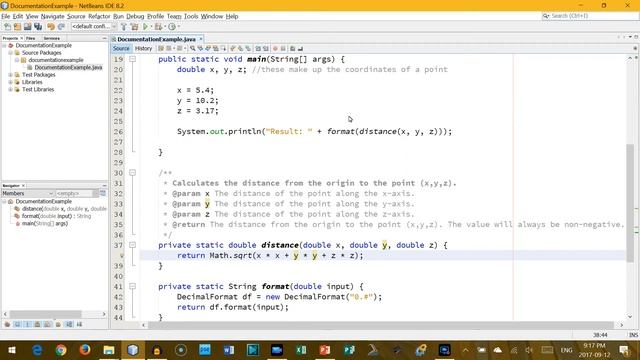Image resolution: width=640 pixels, height=360 pixels.
Task: Click the Build Project hammer icon
Action: [x=124, y=27]
